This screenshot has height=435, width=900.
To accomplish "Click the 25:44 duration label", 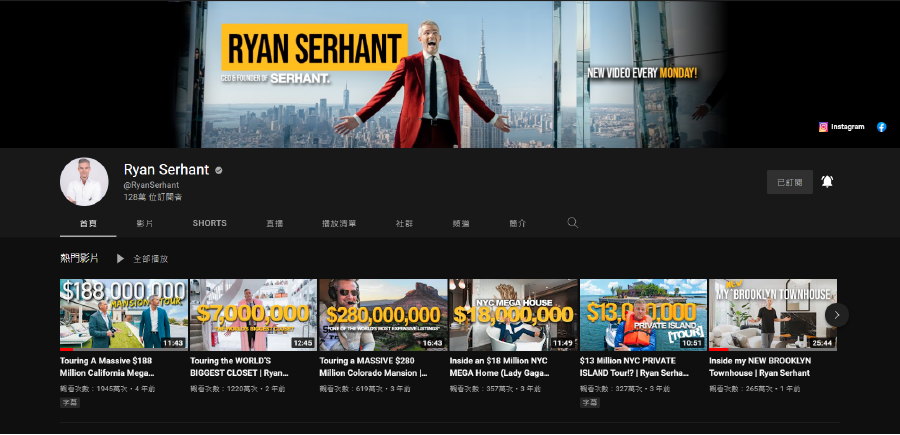I will (822, 343).
